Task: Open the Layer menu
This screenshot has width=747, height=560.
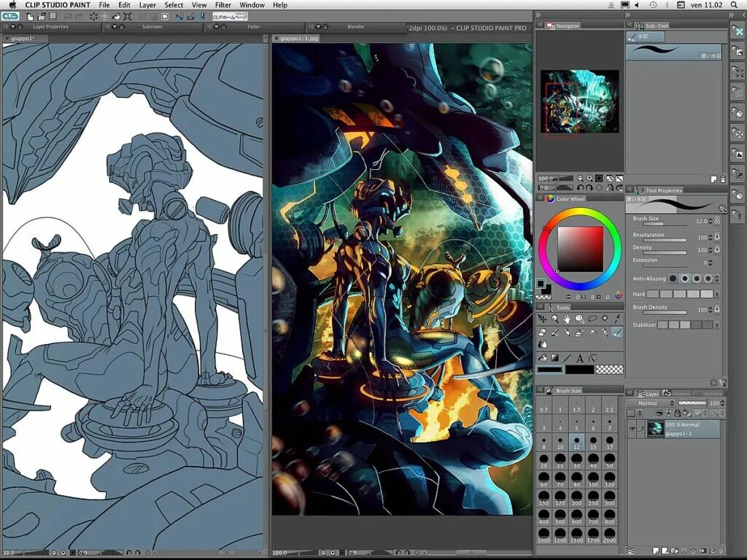Action: pyautogui.click(x=147, y=5)
